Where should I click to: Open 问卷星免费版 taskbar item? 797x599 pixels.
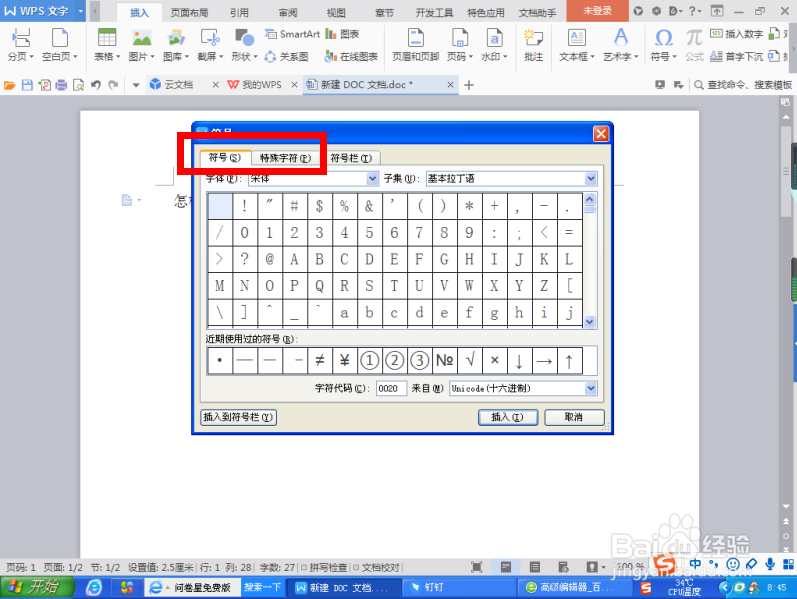coord(191,588)
